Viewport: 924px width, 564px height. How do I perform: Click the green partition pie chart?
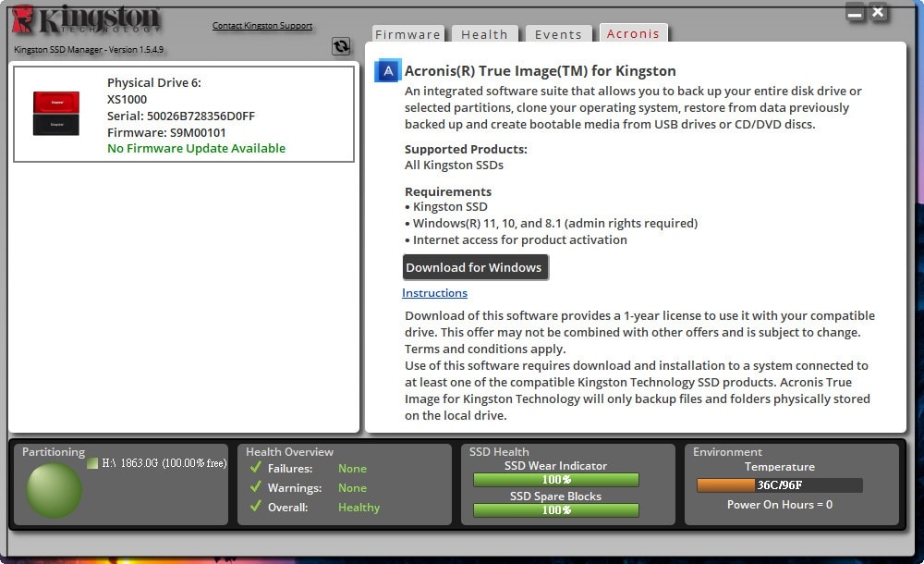(x=54, y=490)
